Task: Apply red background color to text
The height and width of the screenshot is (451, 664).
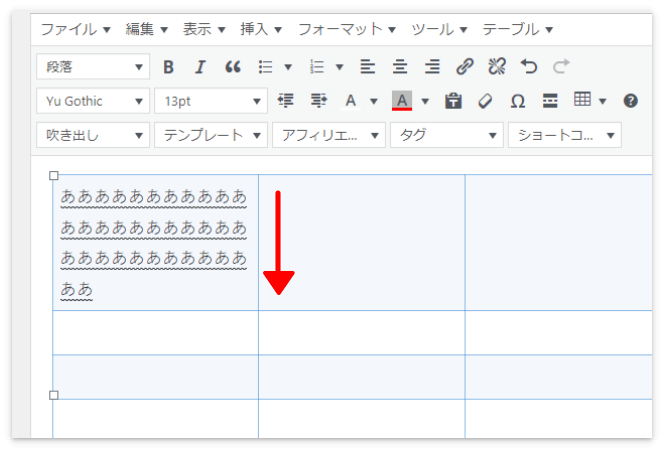Action: pos(402,101)
